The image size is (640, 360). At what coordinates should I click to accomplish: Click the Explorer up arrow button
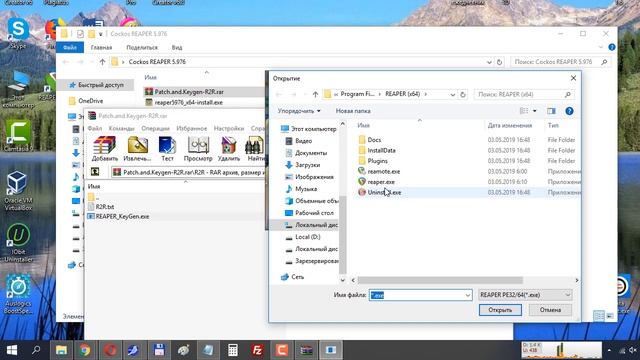tap(102, 62)
